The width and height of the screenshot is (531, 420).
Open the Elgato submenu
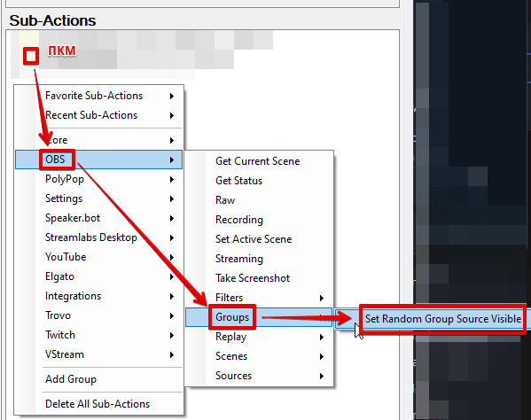pos(98,276)
